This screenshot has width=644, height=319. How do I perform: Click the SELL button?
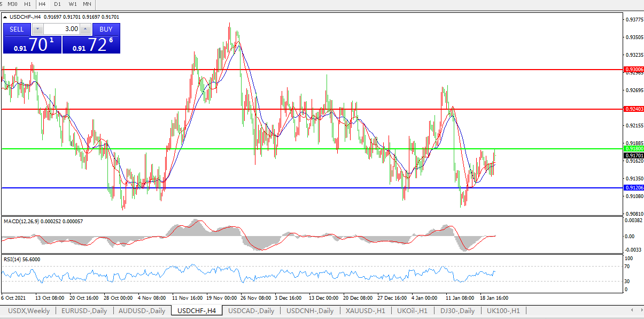[17, 29]
